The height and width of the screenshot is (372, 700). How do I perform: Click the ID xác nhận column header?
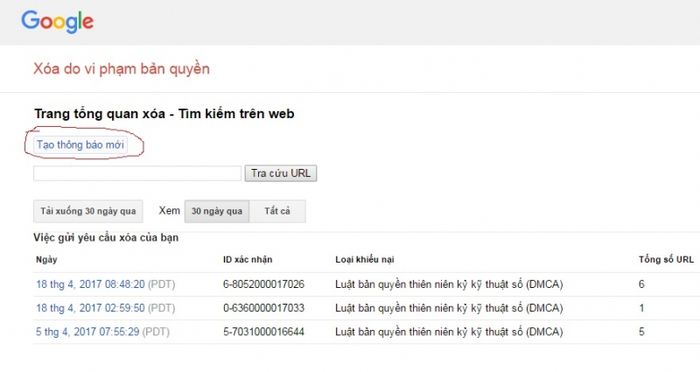tap(248, 259)
